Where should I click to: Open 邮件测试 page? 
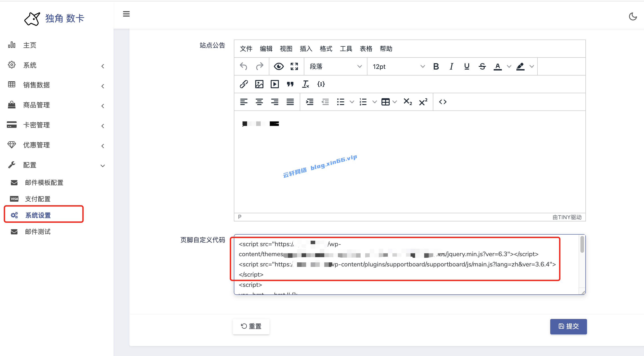click(x=57, y=232)
